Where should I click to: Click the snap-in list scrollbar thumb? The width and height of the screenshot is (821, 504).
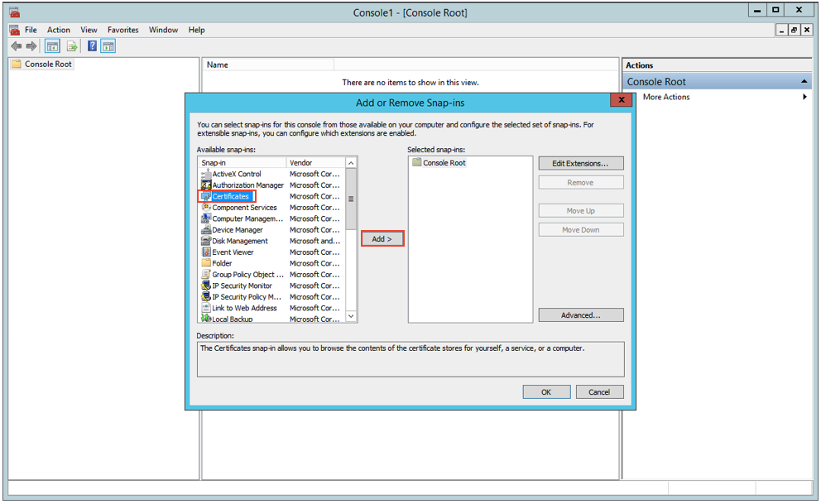[x=352, y=199]
